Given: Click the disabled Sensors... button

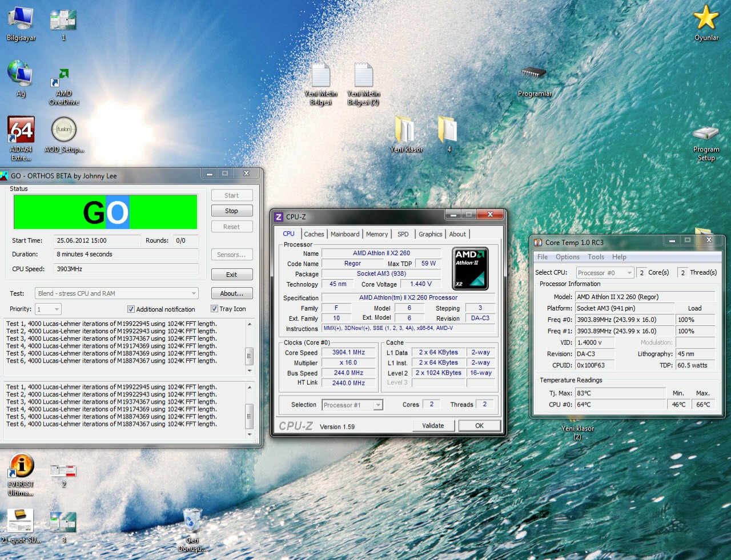Looking at the screenshot, I should [x=231, y=255].
